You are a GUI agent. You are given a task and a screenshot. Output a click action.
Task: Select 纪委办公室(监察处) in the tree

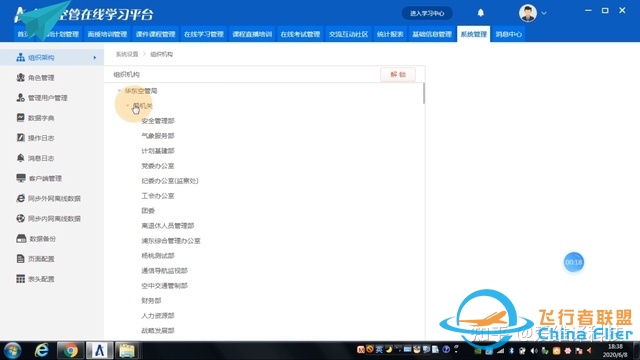(170, 181)
